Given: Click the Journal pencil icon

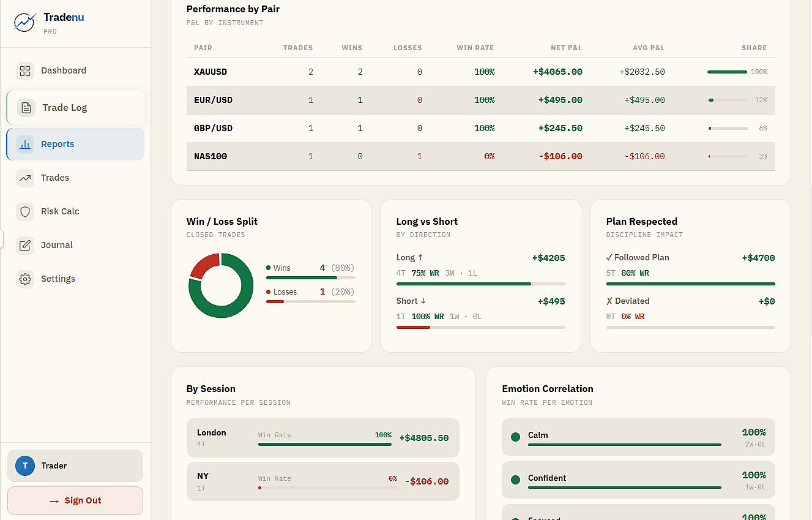Looking at the screenshot, I should [x=25, y=246].
